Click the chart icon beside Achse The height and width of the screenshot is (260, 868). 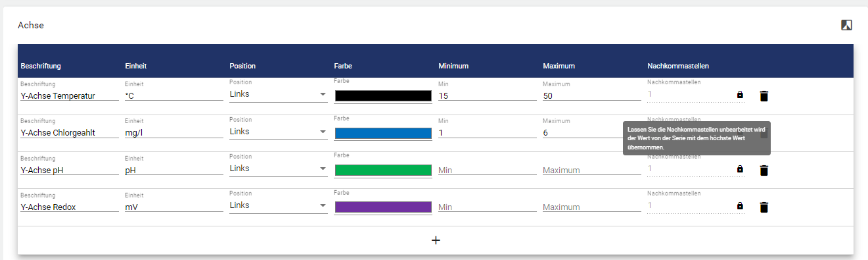847,25
